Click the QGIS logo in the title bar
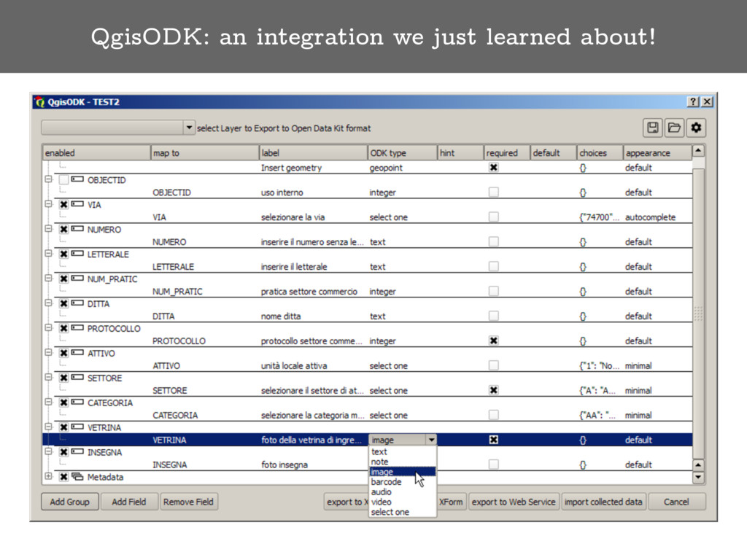The width and height of the screenshot is (747, 560). (40, 102)
